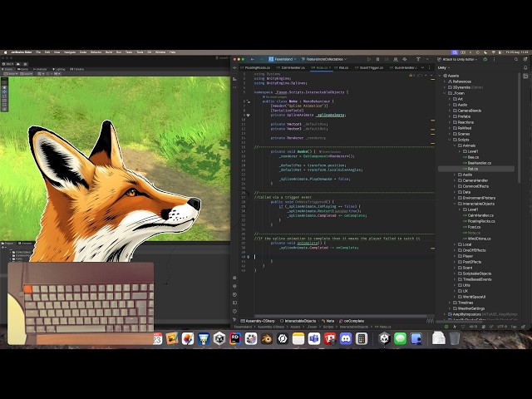Switch to the CairnHandler.cs tab
532x399 pixels.
(x=291, y=68)
